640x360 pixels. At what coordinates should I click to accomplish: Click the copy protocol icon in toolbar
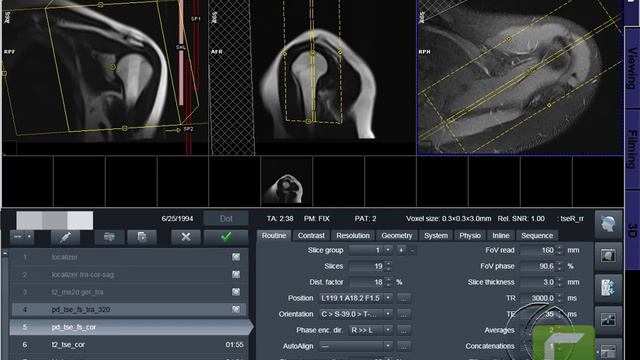(x=142, y=237)
